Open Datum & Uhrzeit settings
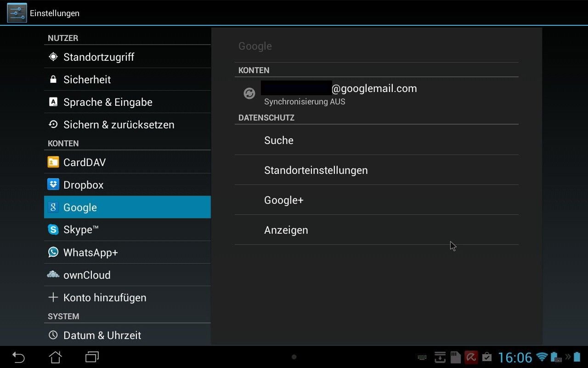The image size is (588, 368). tap(127, 335)
